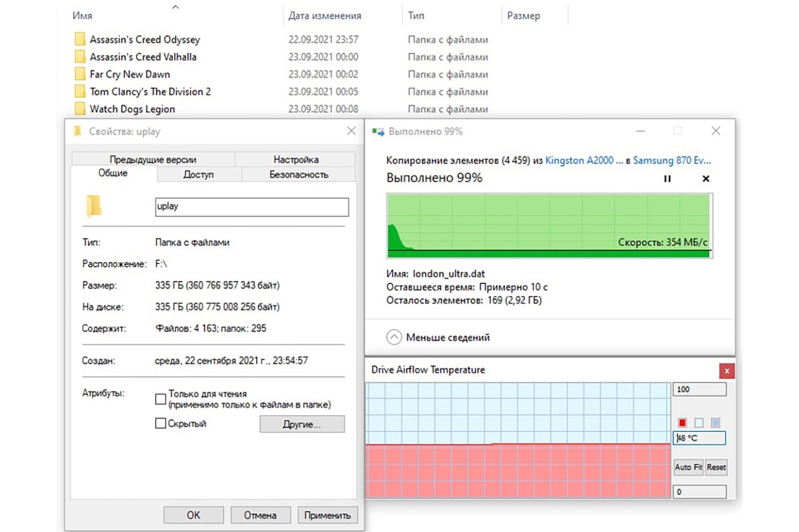799x532 pixels.
Task: Click the upper limit field showing 100
Action: (699, 390)
